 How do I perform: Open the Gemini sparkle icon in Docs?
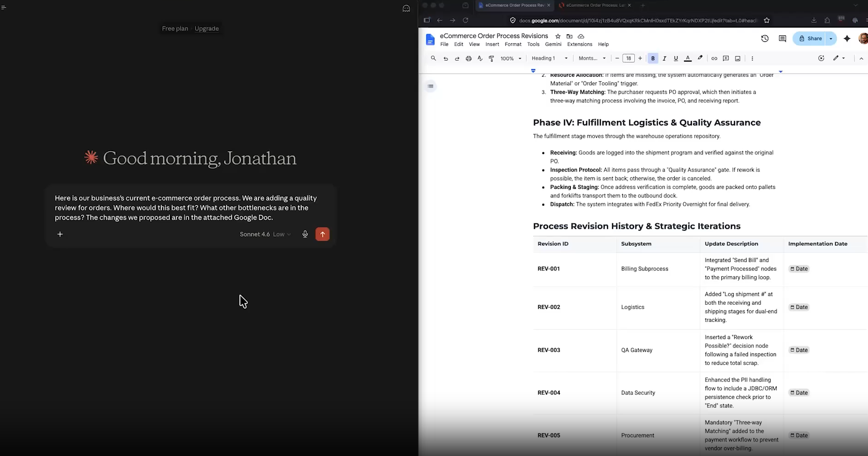(847, 39)
